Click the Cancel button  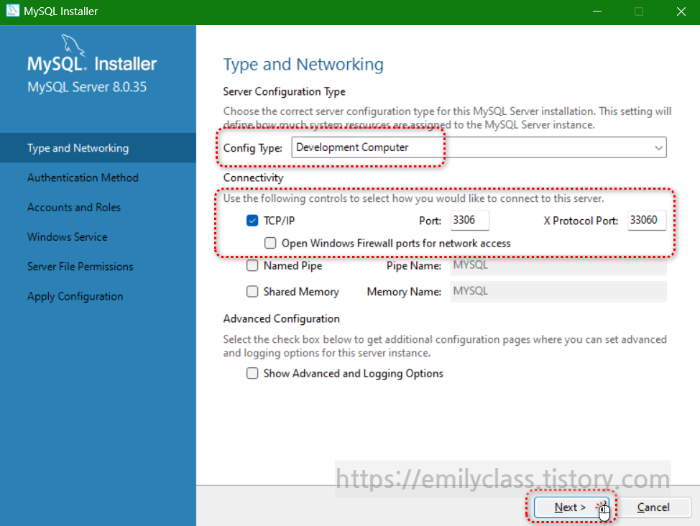653,507
